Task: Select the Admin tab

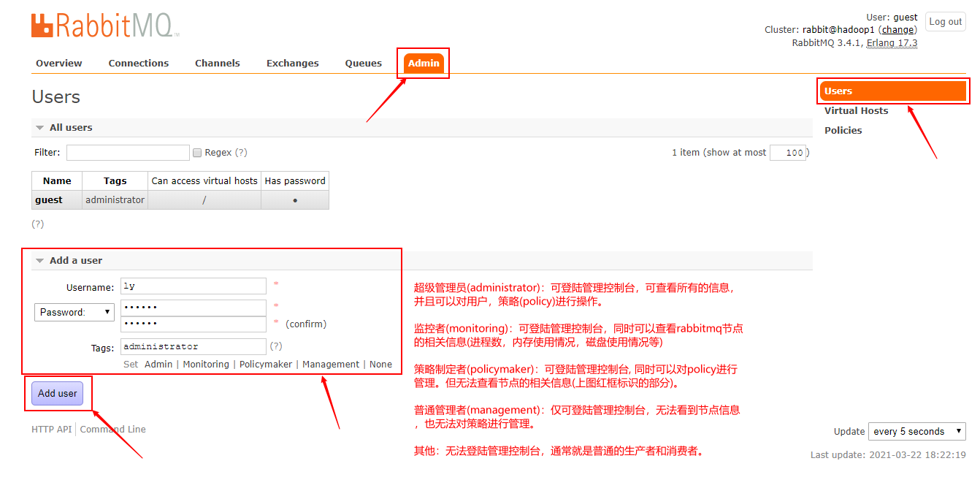Action: (x=424, y=63)
